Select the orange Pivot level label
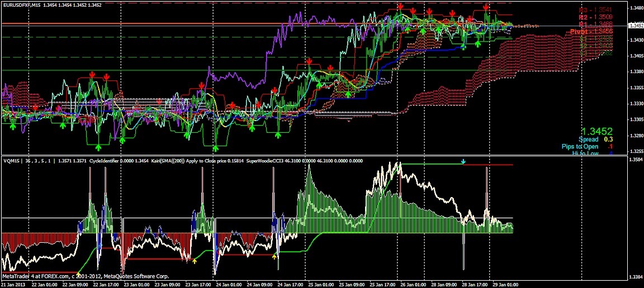The image size is (644, 288). 587,32
